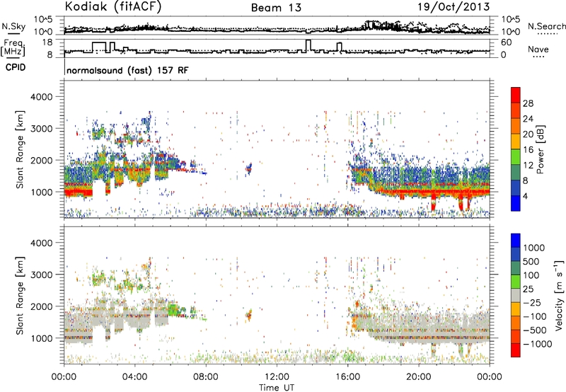Viewport: 566px width, 392px height.
Task: Click the 'Beam 13' label
Action: 276,8
